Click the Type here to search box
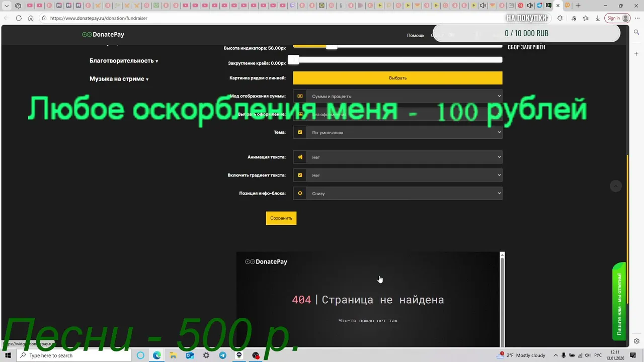Image resolution: width=644 pixels, height=362 pixels. tap(74, 355)
